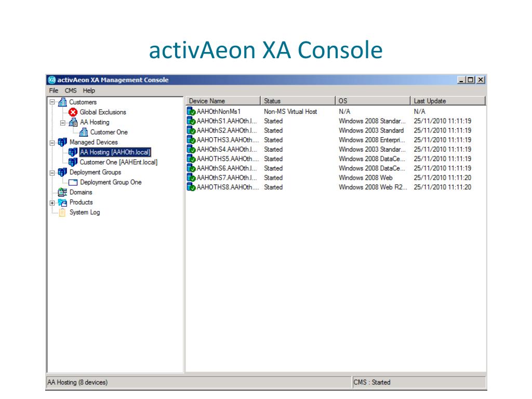Click the Products icon in tree
This screenshot has height=399, width=532.
(62, 202)
